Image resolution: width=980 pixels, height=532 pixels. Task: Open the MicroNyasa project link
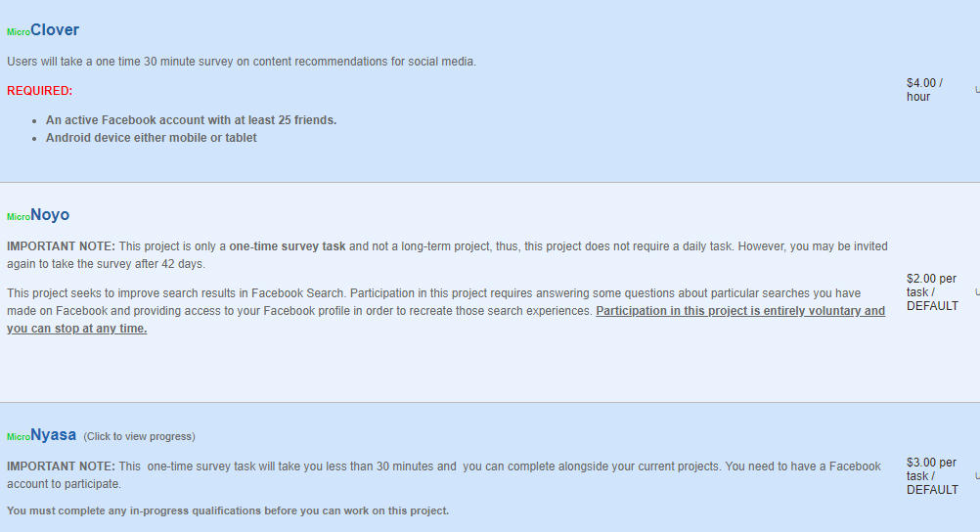click(x=41, y=435)
